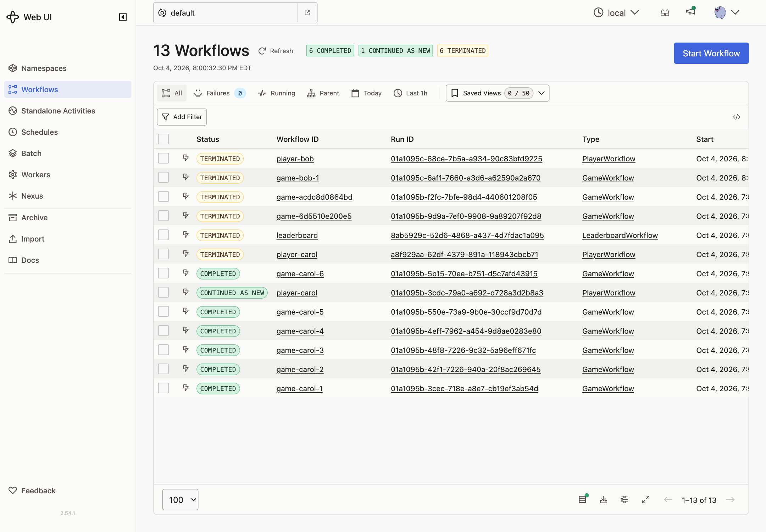Viewport: 766px width, 532px height.
Task: Select the Failures view tab
Action: point(220,93)
